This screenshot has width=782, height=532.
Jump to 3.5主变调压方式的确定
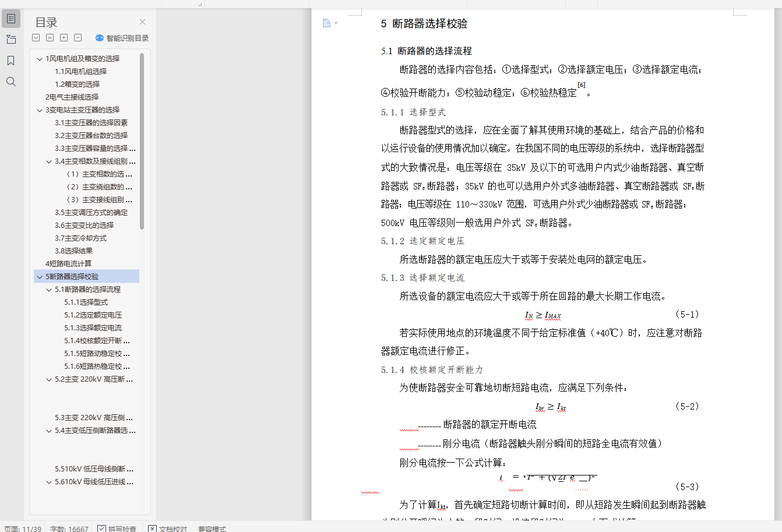91,212
